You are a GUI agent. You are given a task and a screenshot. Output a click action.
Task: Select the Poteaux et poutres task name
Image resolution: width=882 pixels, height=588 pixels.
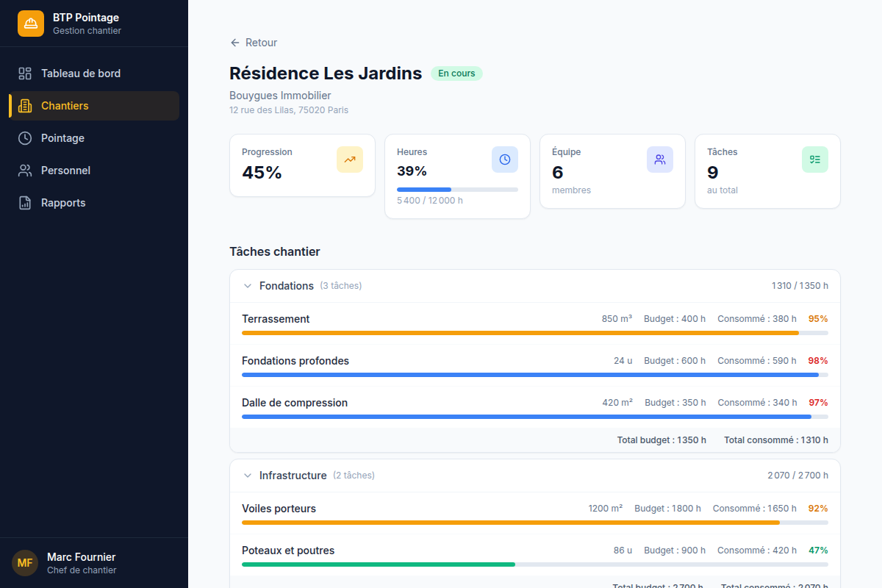pos(288,551)
